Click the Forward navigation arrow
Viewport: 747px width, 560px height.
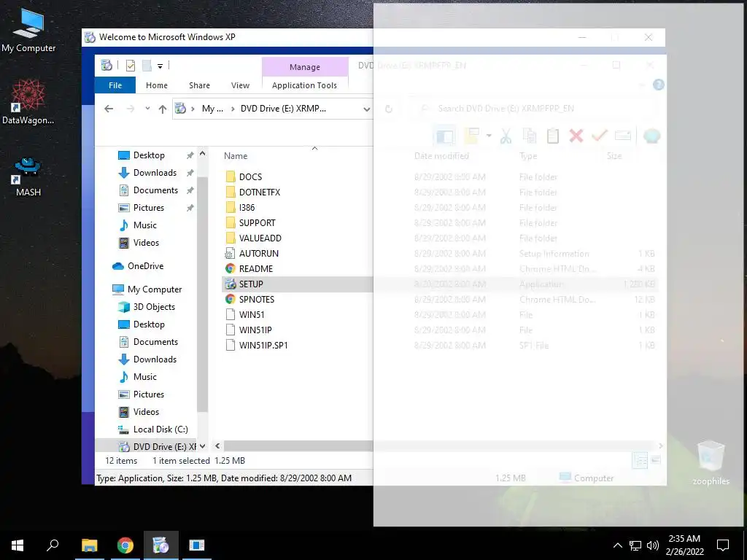(x=130, y=109)
